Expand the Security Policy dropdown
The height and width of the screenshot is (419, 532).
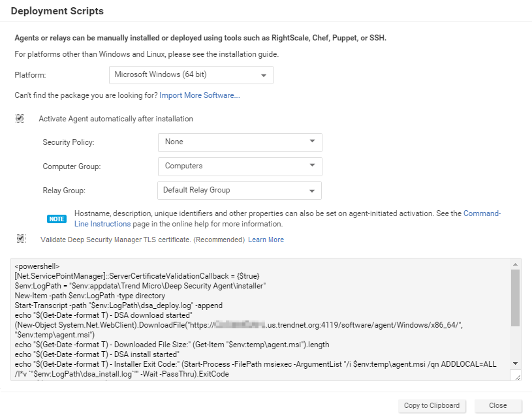(240, 142)
